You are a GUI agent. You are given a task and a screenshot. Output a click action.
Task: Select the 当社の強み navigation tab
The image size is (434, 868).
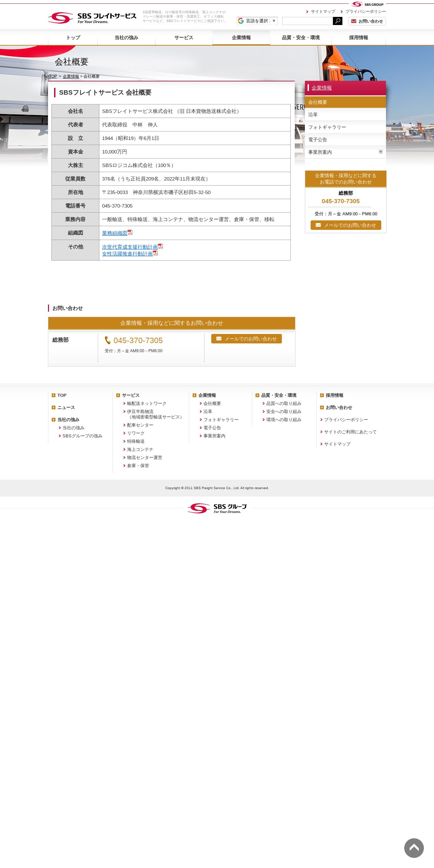pos(126,38)
